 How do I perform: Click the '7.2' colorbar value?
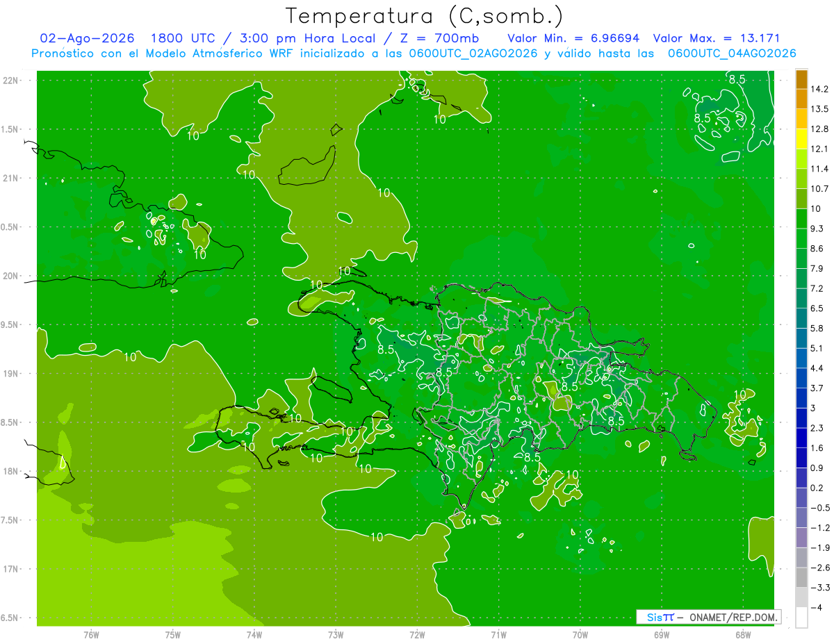point(817,288)
